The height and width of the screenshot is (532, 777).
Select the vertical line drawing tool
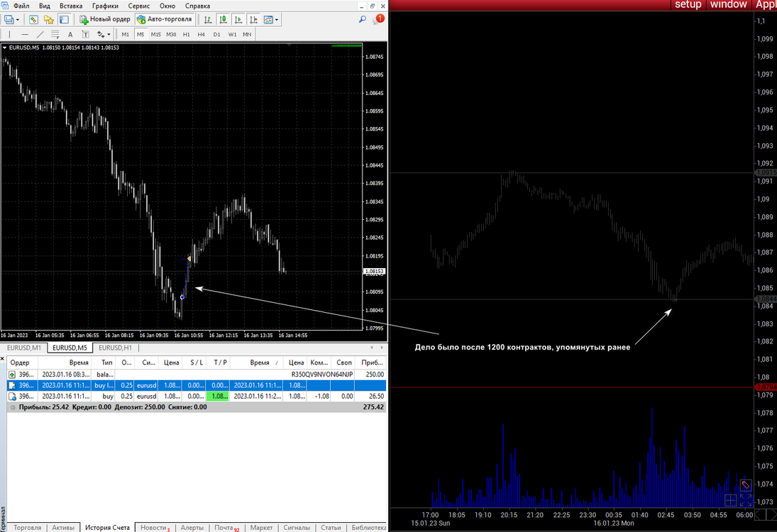pos(9,34)
